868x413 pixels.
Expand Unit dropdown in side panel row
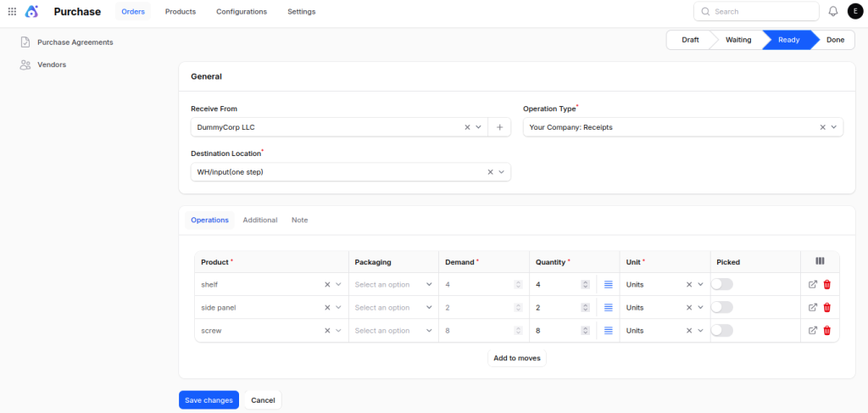coord(700,307)
